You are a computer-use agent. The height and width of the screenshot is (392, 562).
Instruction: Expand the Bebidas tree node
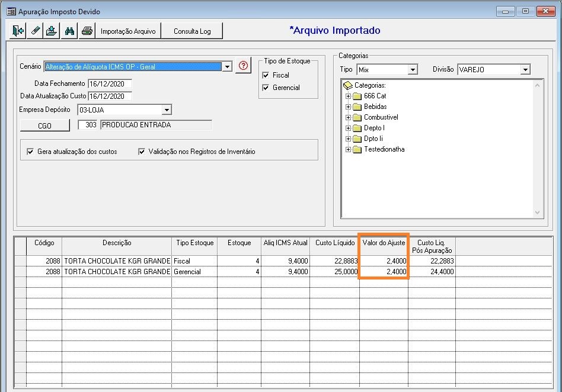point(348,107)
